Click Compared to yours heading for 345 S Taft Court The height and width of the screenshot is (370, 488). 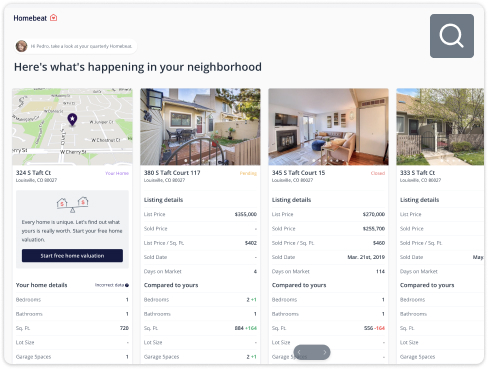(299, 285)
